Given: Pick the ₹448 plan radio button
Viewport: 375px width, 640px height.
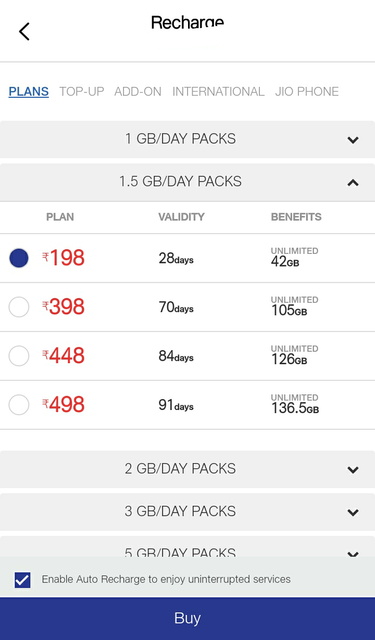Looking at the screenshot, I should [x=19, y=356].
